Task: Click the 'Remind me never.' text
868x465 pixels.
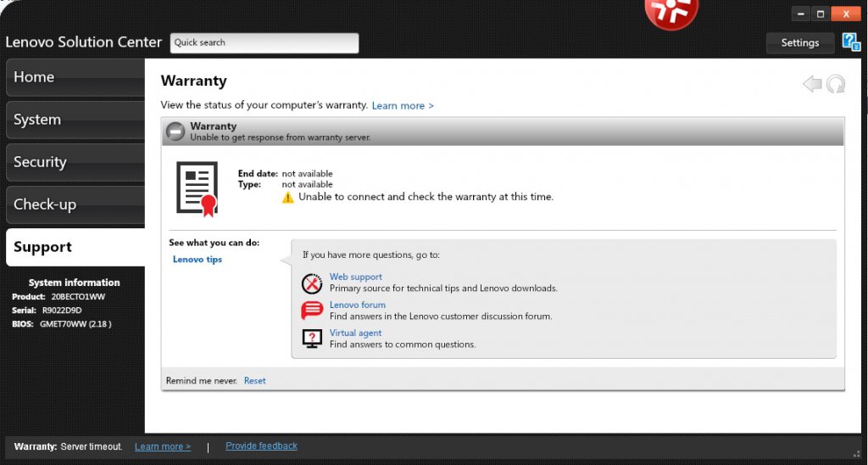Action: pos(202,381)
